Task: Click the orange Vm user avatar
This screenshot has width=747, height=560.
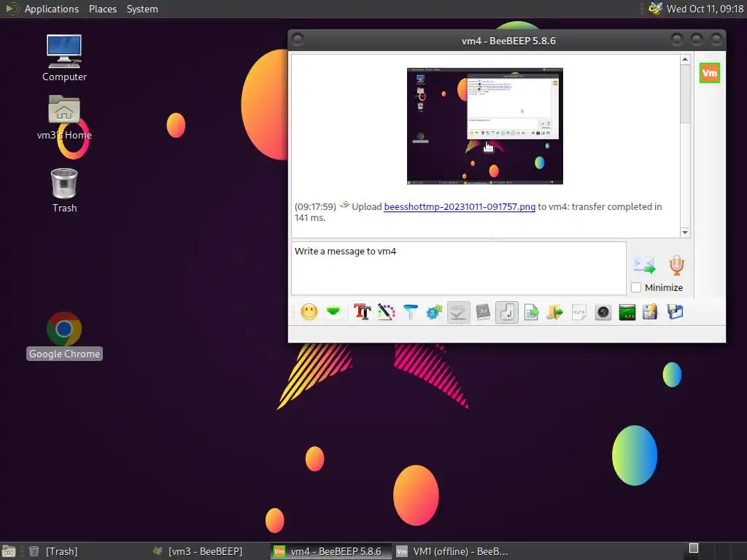Action: click(x=709, y=73)
